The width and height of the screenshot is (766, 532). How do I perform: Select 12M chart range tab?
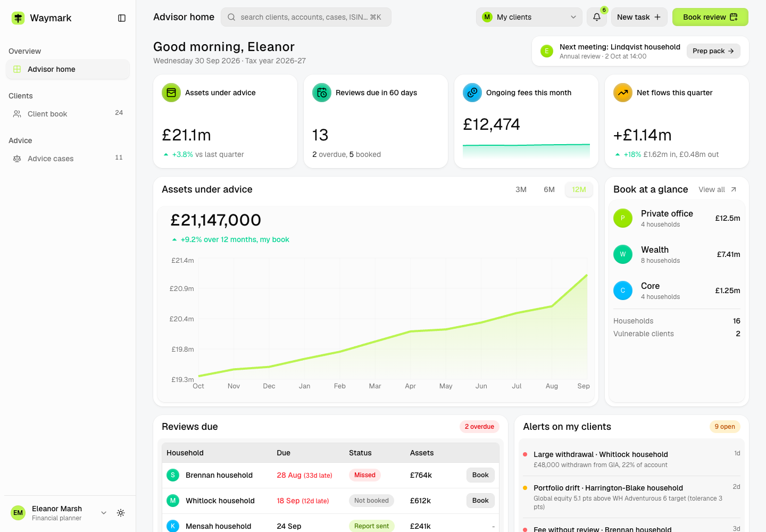[579, 189]
